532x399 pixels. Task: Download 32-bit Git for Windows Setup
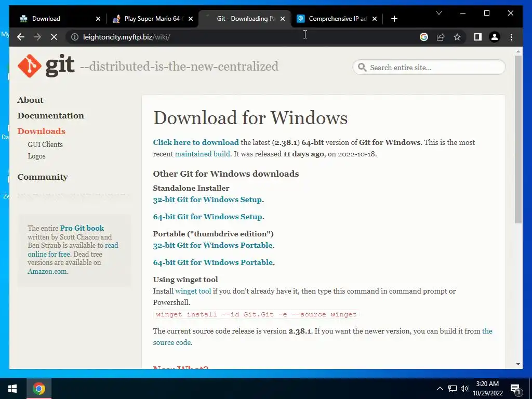click(207, 199)
